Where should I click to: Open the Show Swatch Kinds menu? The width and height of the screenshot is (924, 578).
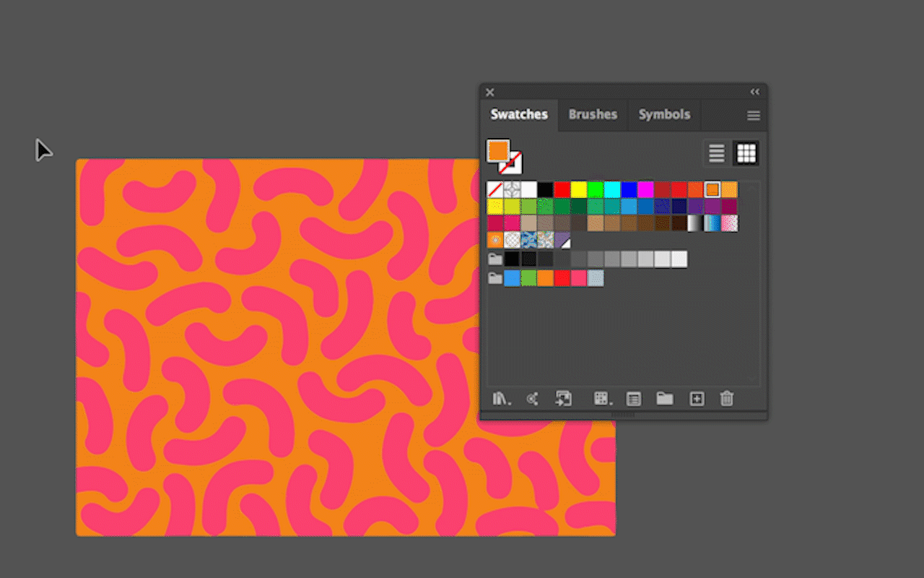[601, 399]
